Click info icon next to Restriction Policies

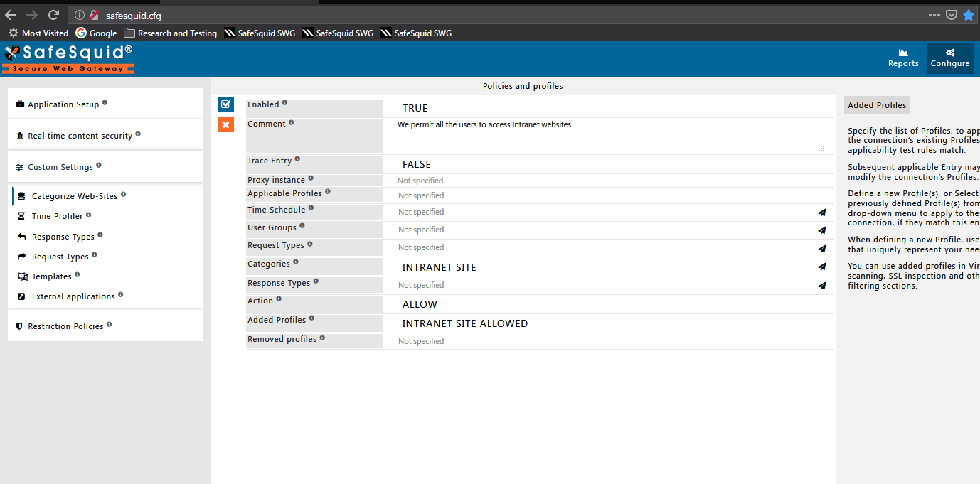pyautogui.click(x=109, y=325)
